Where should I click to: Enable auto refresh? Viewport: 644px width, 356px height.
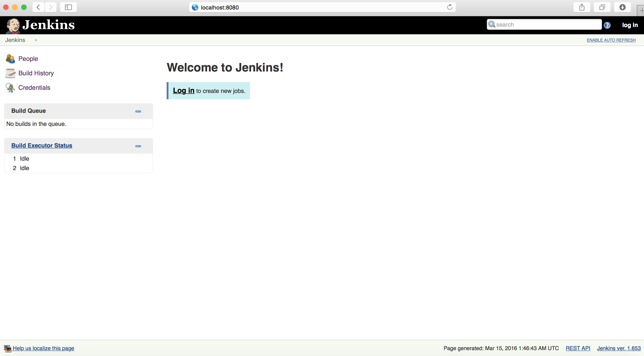611,40
